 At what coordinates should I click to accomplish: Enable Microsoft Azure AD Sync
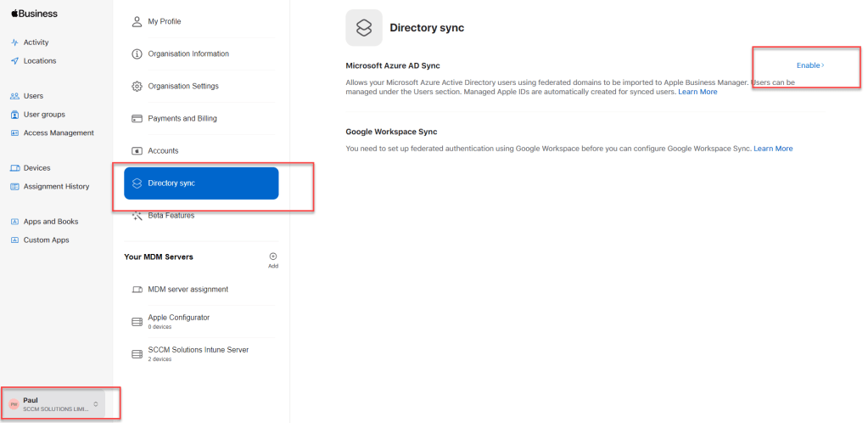(809, 65)
